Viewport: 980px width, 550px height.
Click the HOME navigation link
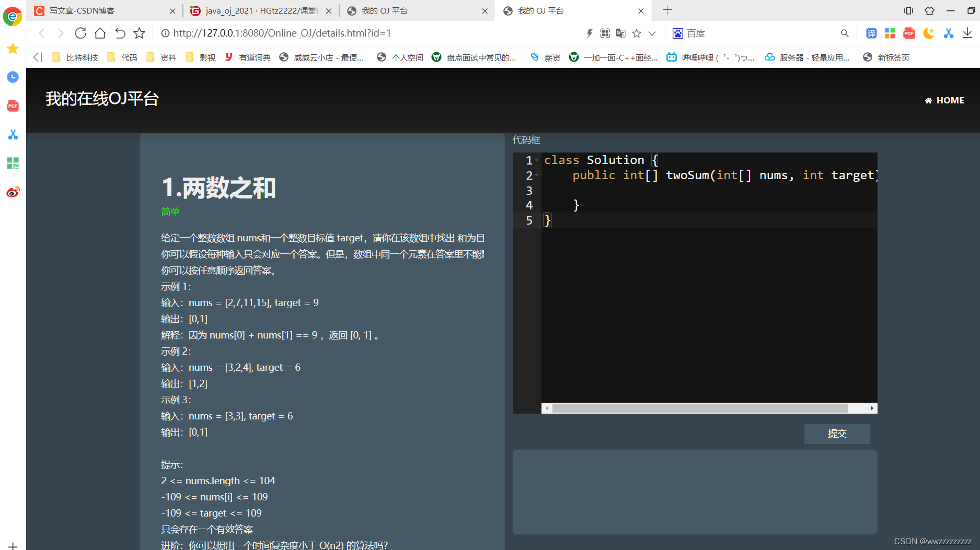click(944, 100)
